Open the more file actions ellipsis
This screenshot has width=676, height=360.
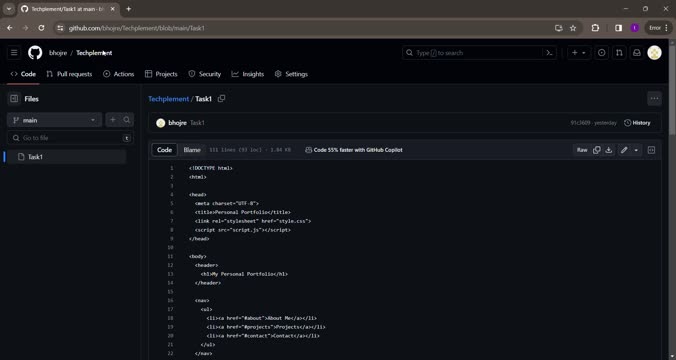[x=654, y=99]
